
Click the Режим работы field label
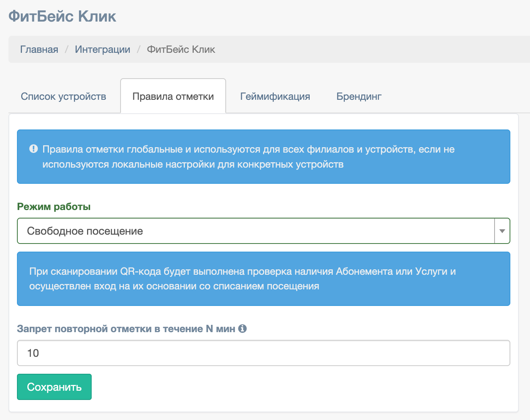pyautogui.click(x=54, y=207)
